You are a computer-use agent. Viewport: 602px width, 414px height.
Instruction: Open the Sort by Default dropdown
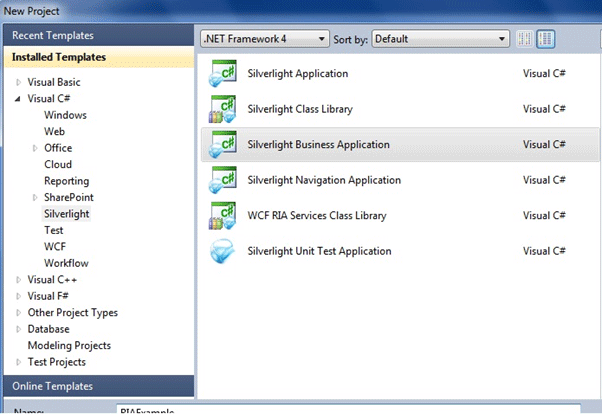(x=440, y=39)
